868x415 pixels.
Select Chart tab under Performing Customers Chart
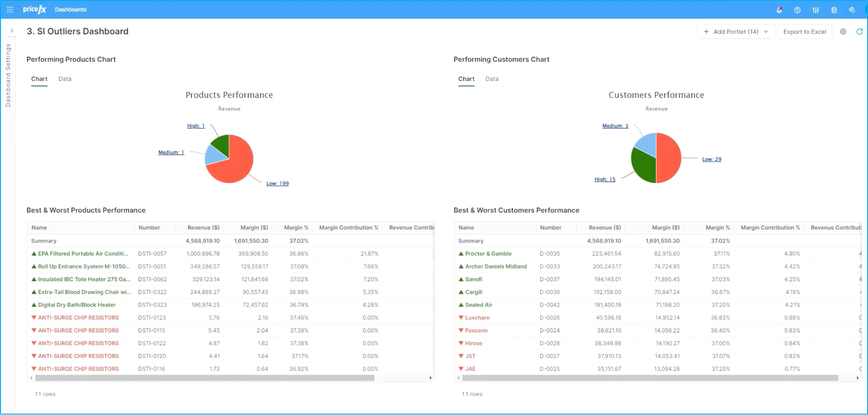click(466, 79)
